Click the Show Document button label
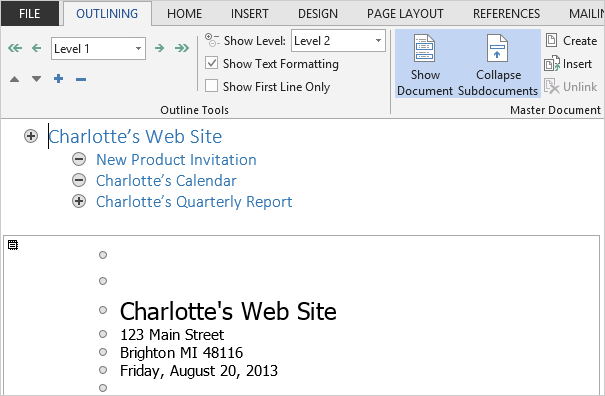 coord(425,83)
